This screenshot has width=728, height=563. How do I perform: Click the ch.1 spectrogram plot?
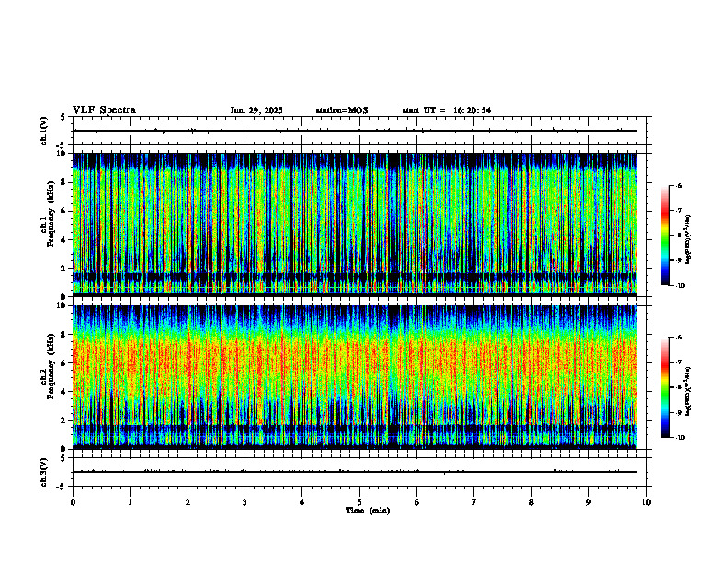[x=355, y=224]
